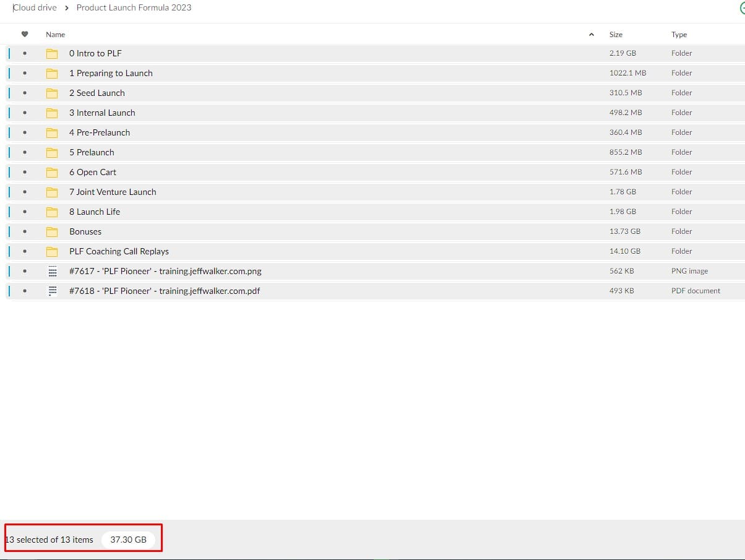Click the 13.73 GB size value

[625, 231]
